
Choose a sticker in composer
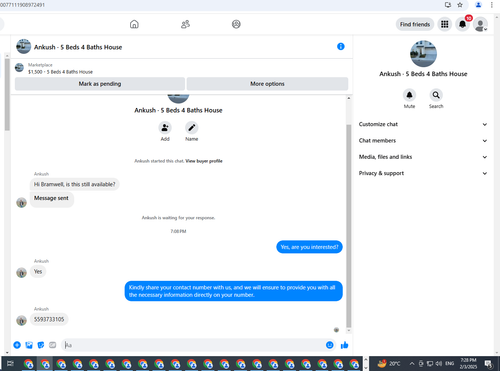point(41,345)
